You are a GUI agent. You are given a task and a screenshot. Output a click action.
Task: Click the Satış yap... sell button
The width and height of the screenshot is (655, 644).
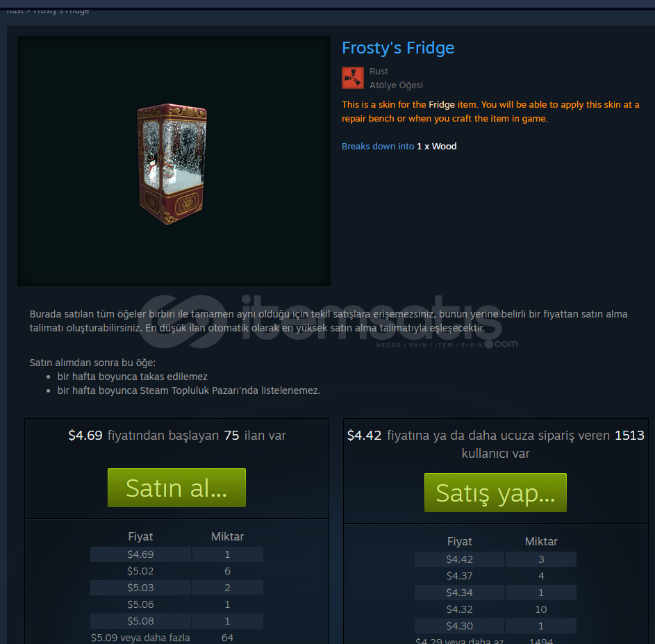495,493
